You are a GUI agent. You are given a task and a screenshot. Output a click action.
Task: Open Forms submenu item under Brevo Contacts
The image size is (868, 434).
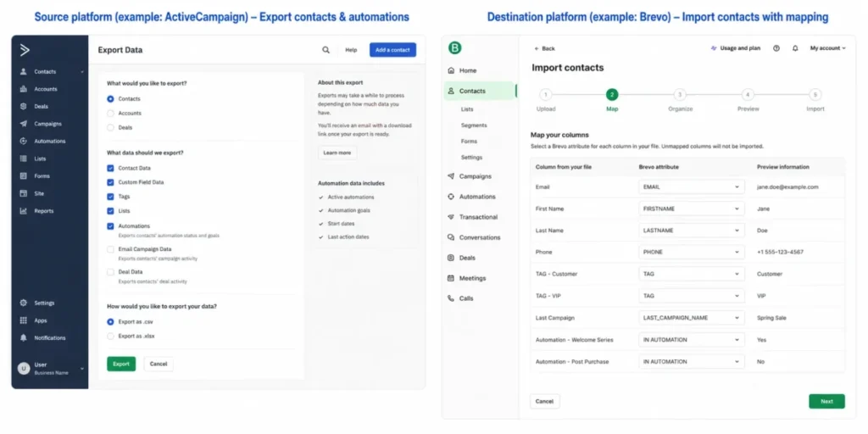coord(469,142)
